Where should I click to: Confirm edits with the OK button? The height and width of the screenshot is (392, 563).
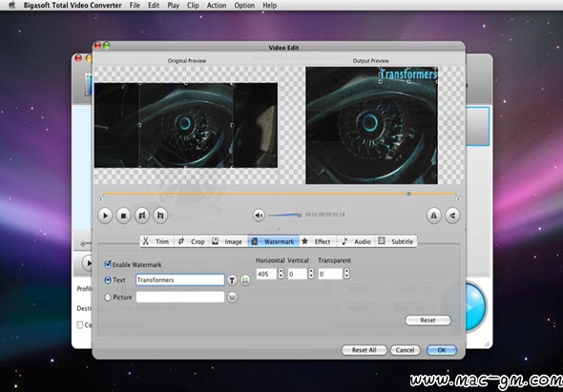[x=442, y=350]
